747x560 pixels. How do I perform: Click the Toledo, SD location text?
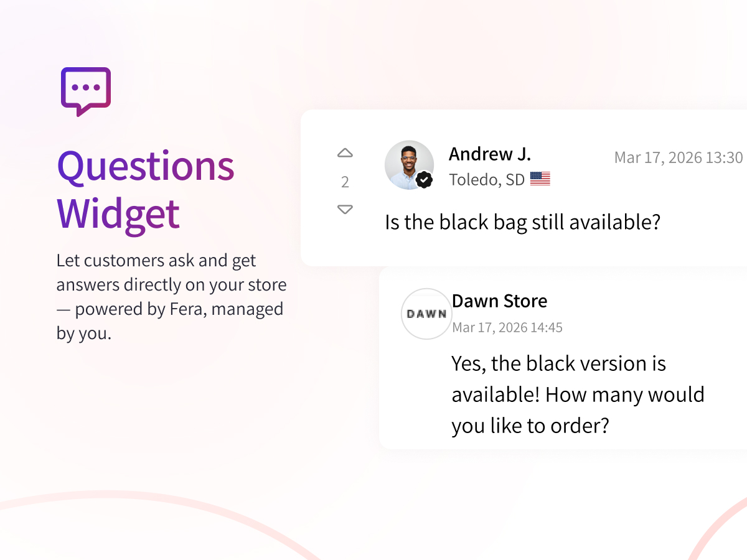(x=487, y=180)
